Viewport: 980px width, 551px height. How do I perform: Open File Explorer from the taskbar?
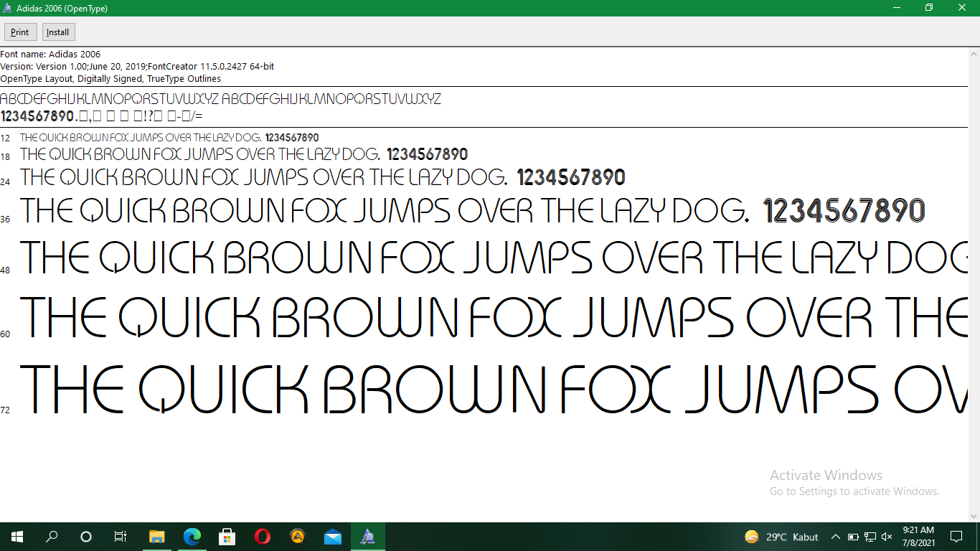pos(156,536)
